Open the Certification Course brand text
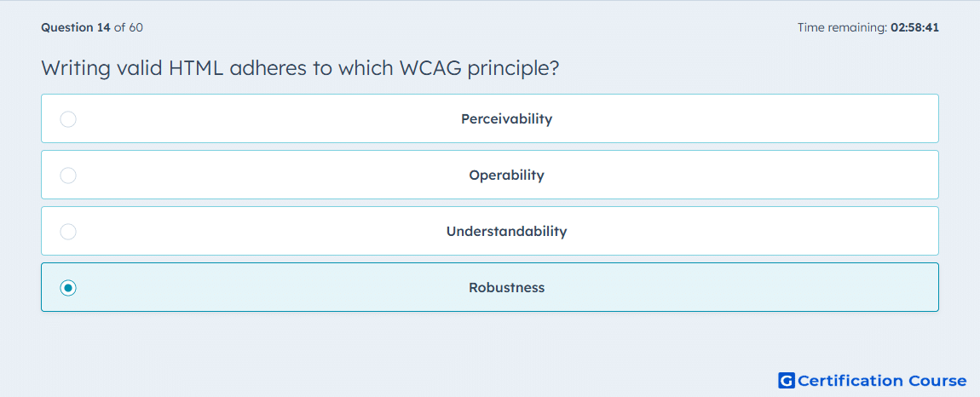 point(882,380)
